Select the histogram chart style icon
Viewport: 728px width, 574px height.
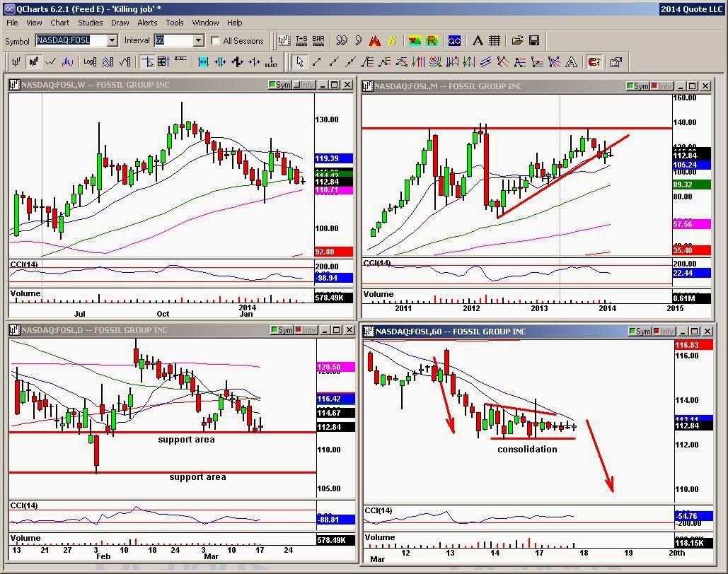point(68,61)
